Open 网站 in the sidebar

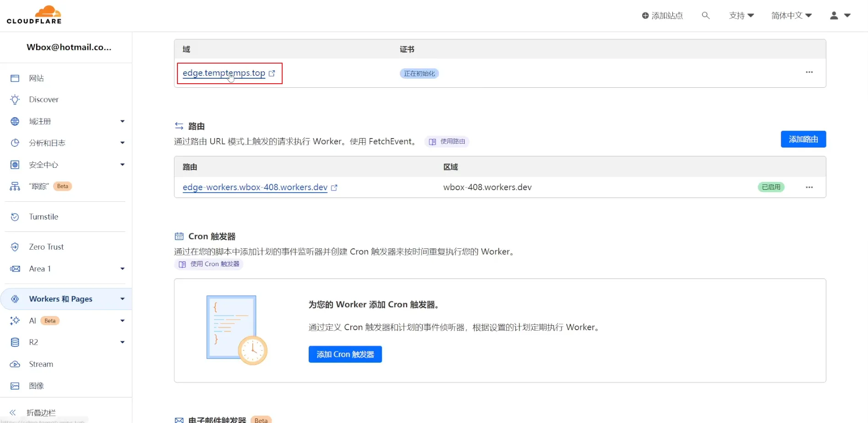[x=37, y=78]
